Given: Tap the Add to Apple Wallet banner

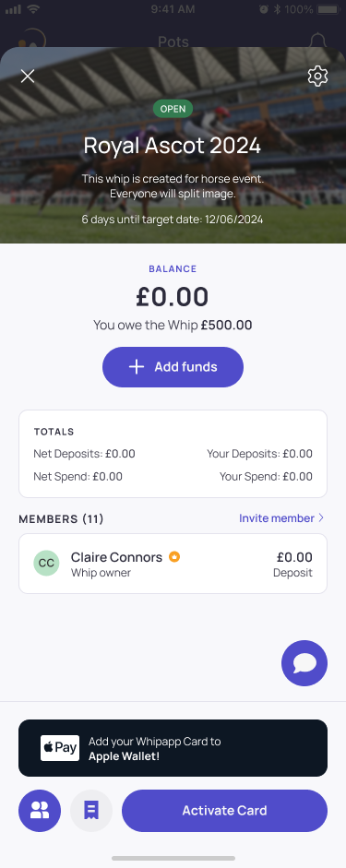Looking at the screenshot, I should 173,748.
